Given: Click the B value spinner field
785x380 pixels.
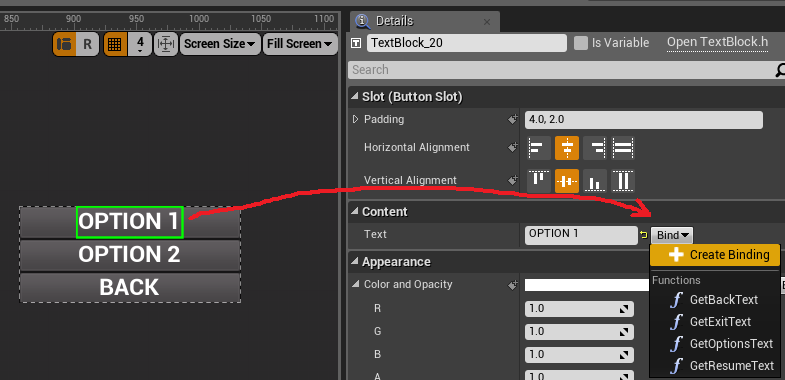Looking at the screenshot, I should click(x=579, y=355).
